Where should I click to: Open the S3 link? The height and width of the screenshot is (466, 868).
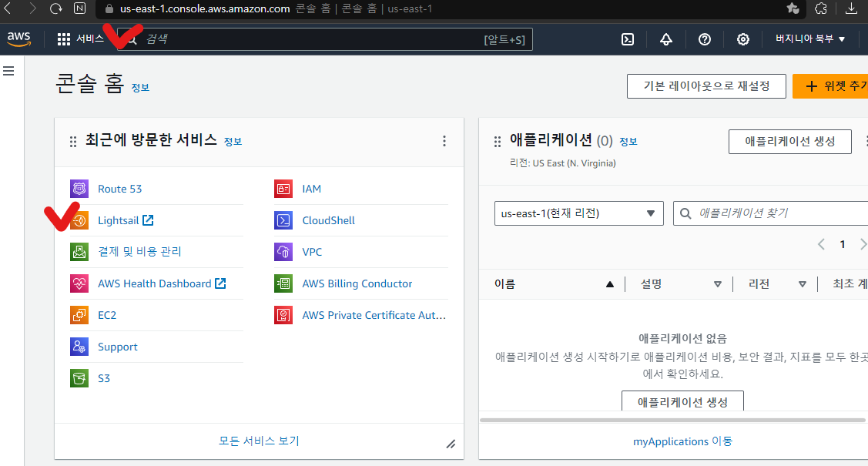tap(103, 378)
